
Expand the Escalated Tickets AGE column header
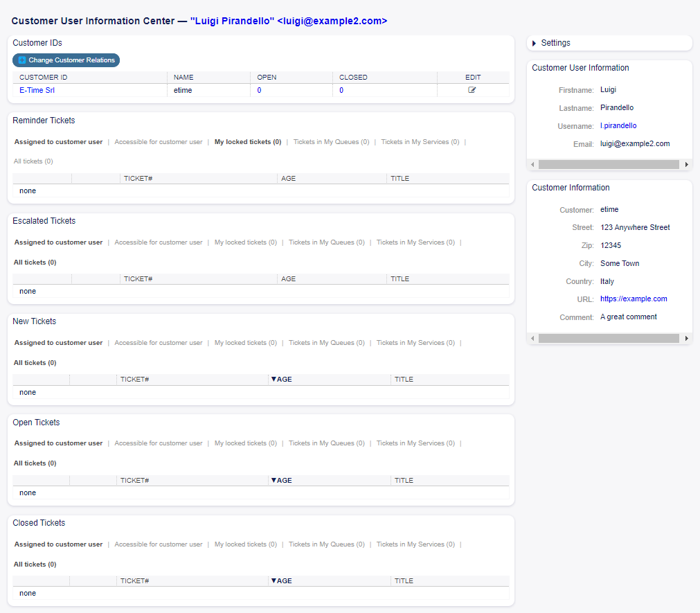(288, 278)
